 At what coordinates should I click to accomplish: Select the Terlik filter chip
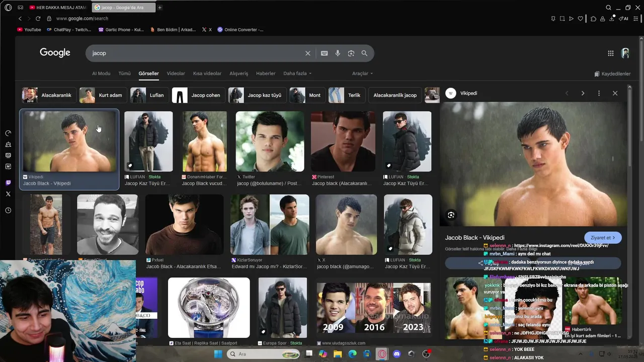[346, 95]
